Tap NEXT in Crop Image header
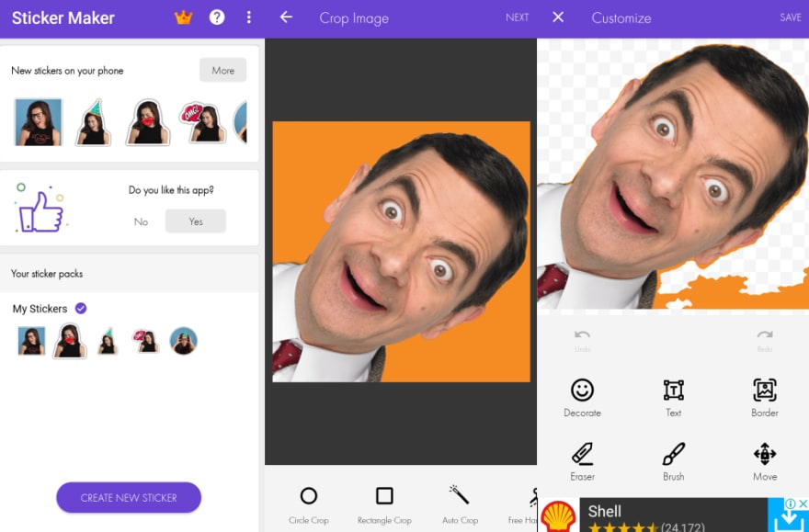809x532 pixels. pyautogui.click(x=517, y=17)
